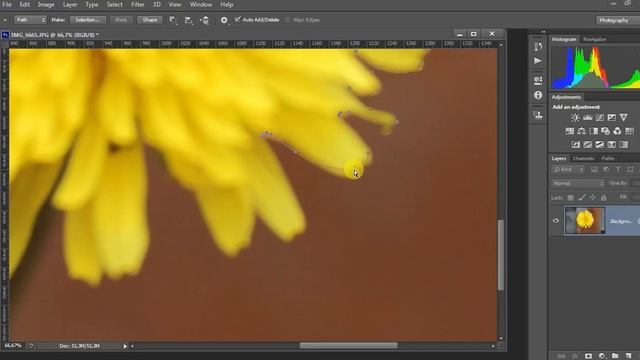
Task: Open the Select menu
Action: click(x=114, y=5)
